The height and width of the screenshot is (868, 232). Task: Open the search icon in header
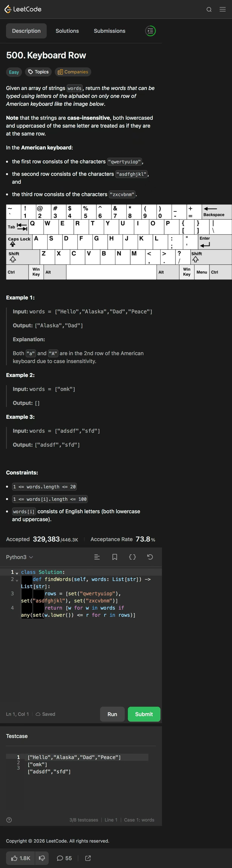point(209,9)
